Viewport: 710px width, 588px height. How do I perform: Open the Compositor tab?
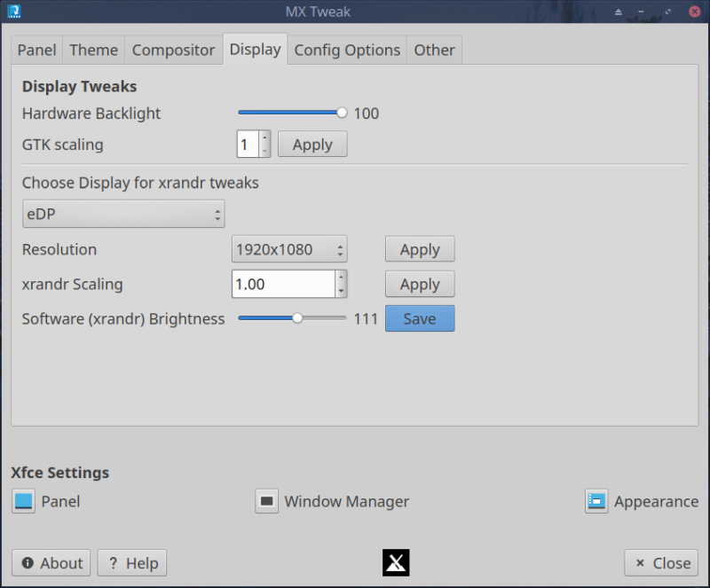pos(173,50)
